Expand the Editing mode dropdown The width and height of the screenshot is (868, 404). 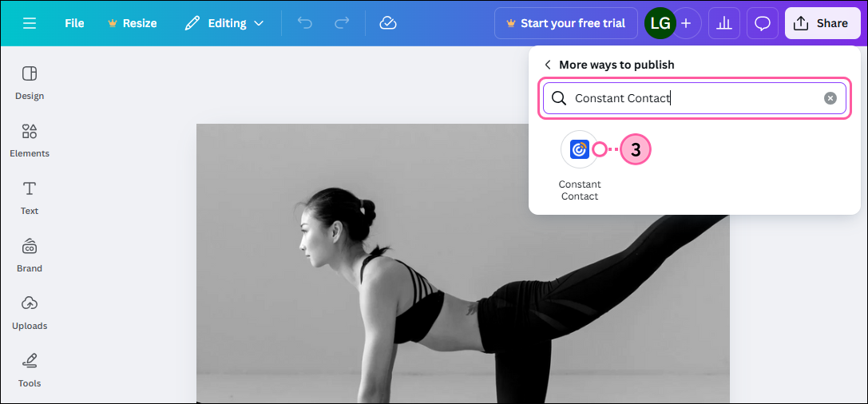point(224,23)
